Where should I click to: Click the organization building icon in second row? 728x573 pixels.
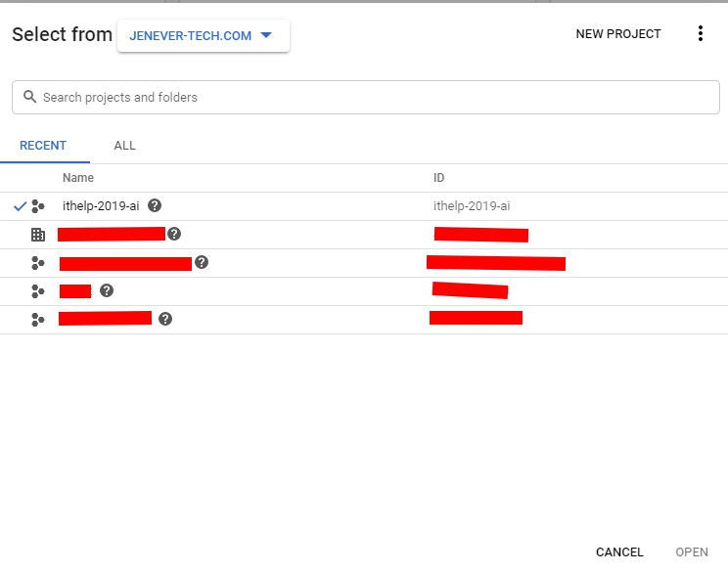tap(38, 235)
